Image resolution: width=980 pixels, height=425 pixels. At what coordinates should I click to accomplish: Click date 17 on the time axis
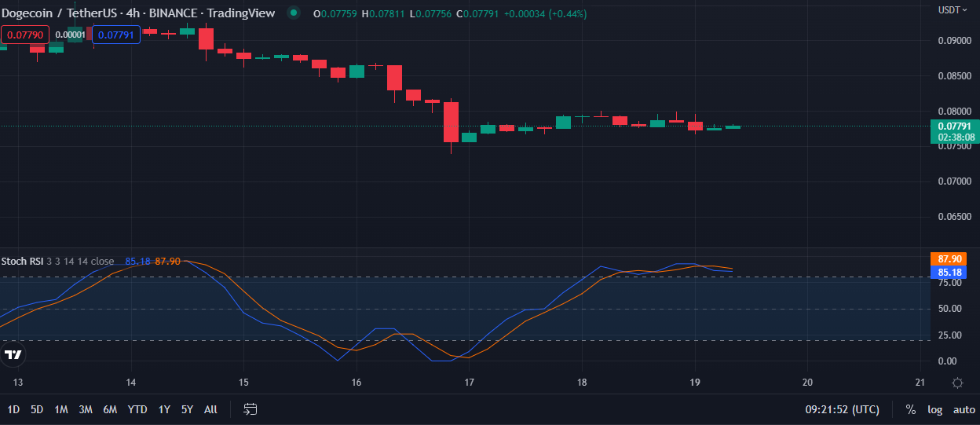click(469, 383)
